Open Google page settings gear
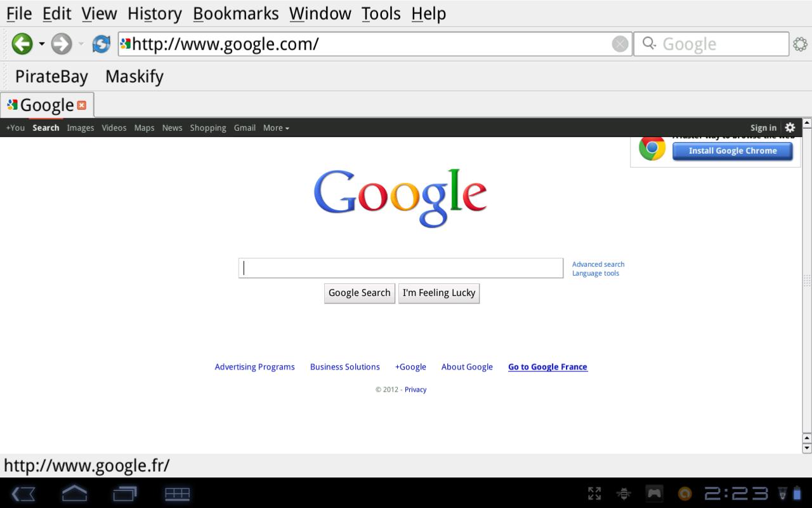Viewport: 812px width, 508px height. pos(790,128)
